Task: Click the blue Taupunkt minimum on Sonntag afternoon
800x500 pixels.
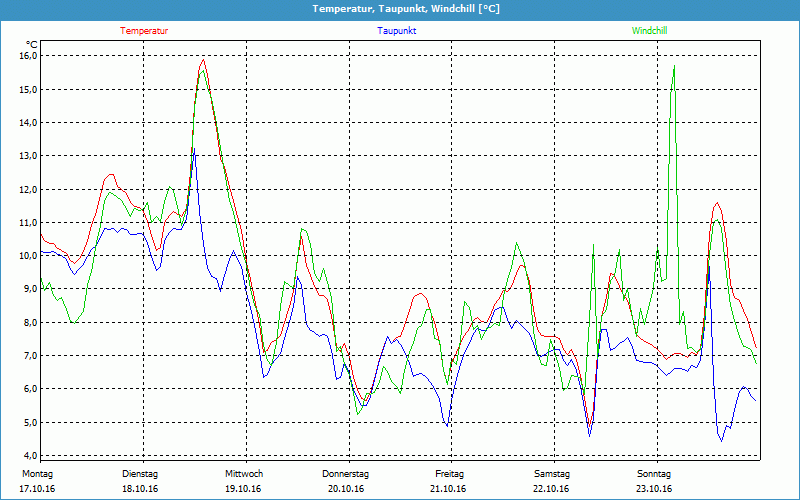Action: tap(721, 440)
